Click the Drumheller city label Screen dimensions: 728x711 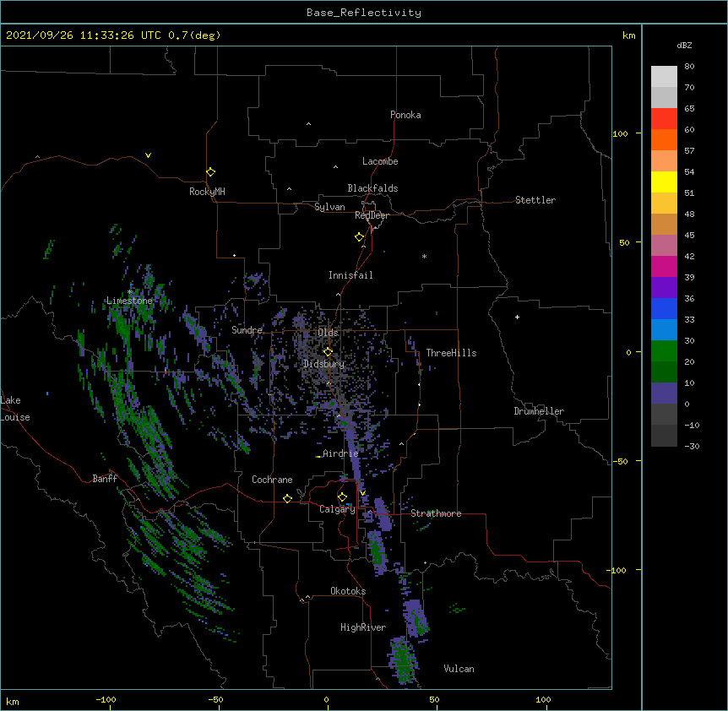pos(539,411)
